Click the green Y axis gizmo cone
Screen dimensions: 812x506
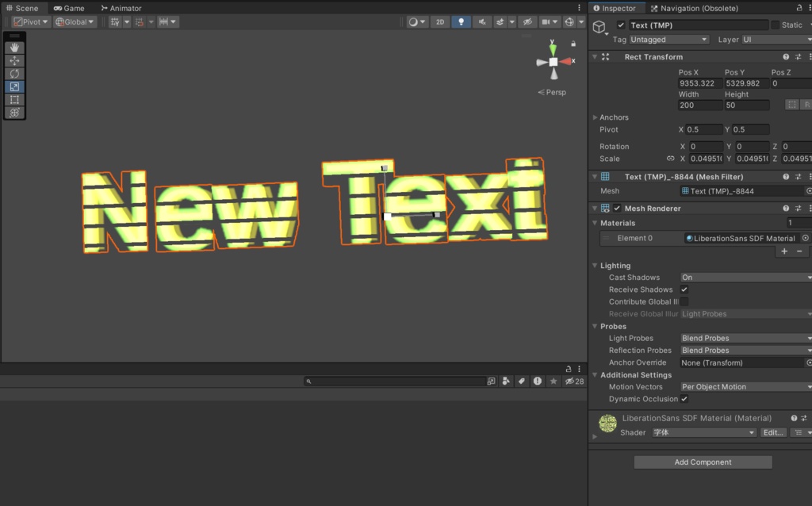[x=553, y=48]
